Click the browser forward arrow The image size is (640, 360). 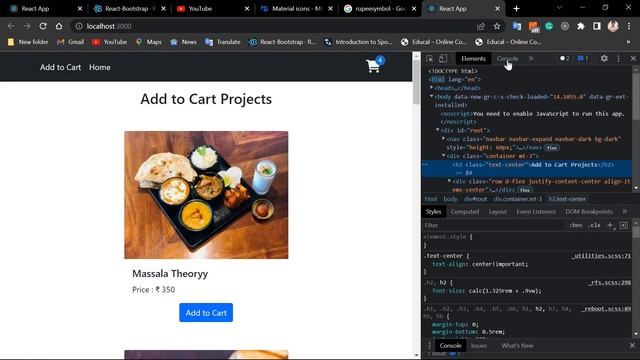click(x=27, y=26)
